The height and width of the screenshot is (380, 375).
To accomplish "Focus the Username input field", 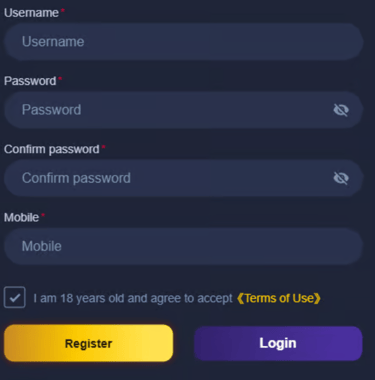I will point(184,42).
